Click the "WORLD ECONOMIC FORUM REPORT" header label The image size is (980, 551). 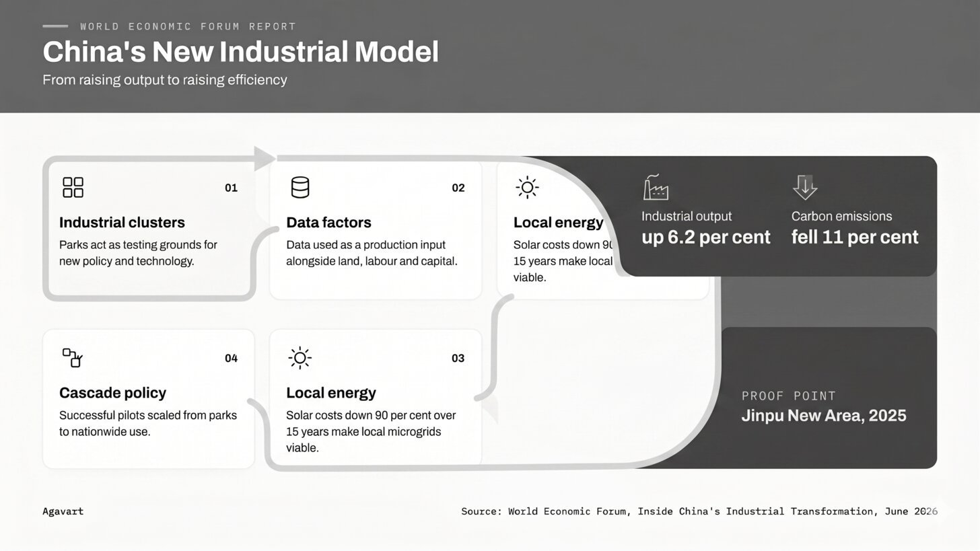pos(188,27)
